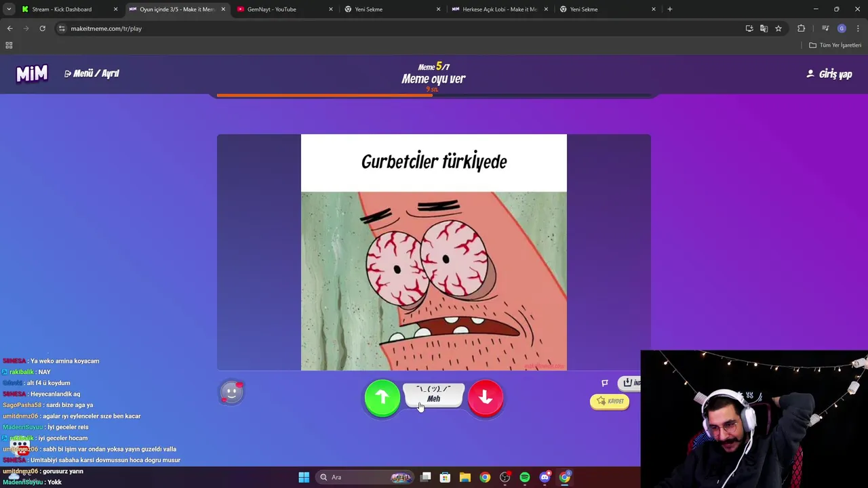
Task: Open the apps grid in bookmarks bar
Action: coord(9,45)
